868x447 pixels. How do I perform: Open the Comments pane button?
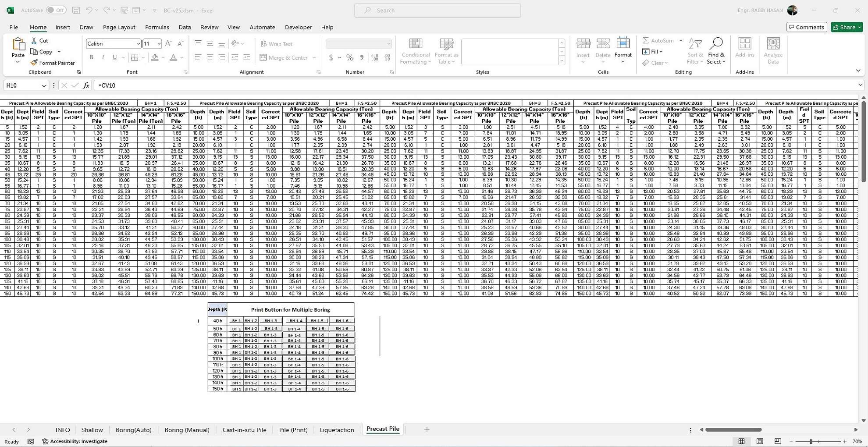click(x=807, y=27)
